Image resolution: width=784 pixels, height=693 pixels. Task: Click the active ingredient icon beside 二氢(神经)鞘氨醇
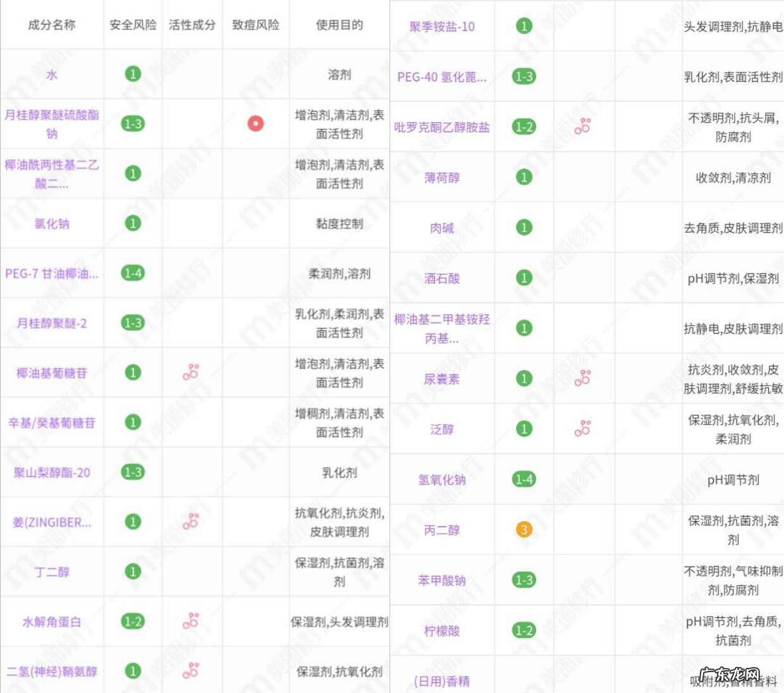(x=192, y=670)
